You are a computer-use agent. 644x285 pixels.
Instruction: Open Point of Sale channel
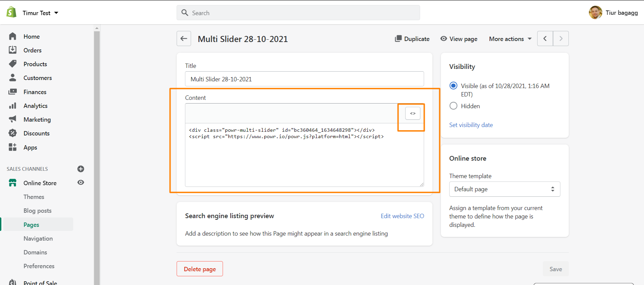click(40, 283)
